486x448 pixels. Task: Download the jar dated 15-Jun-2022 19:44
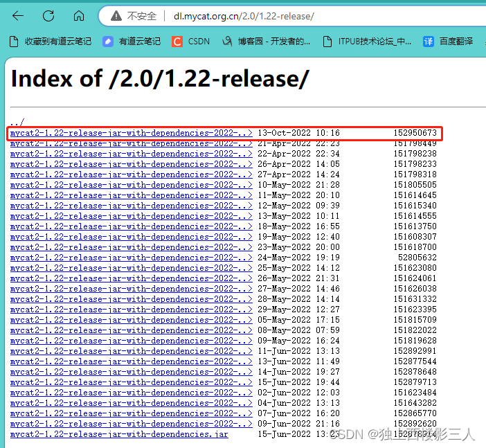pyautogui.click(x=131, y=382)
